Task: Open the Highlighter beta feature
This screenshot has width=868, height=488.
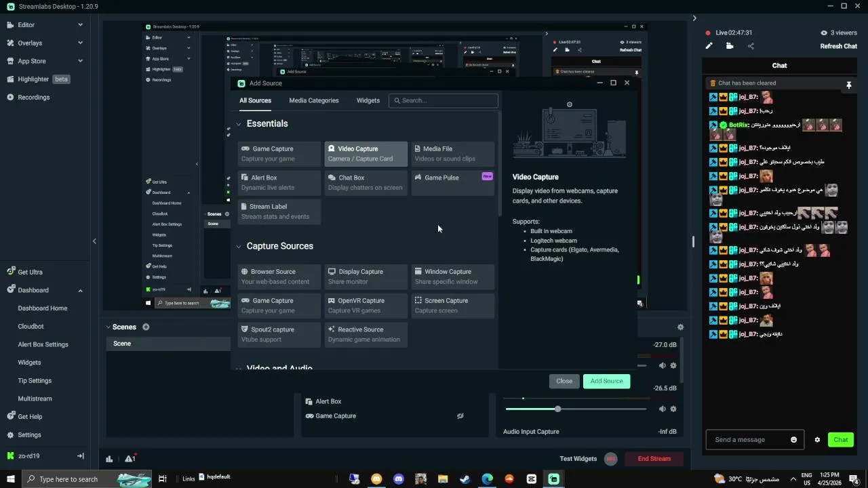Action: pyautogui.click(x=37, y=79)
